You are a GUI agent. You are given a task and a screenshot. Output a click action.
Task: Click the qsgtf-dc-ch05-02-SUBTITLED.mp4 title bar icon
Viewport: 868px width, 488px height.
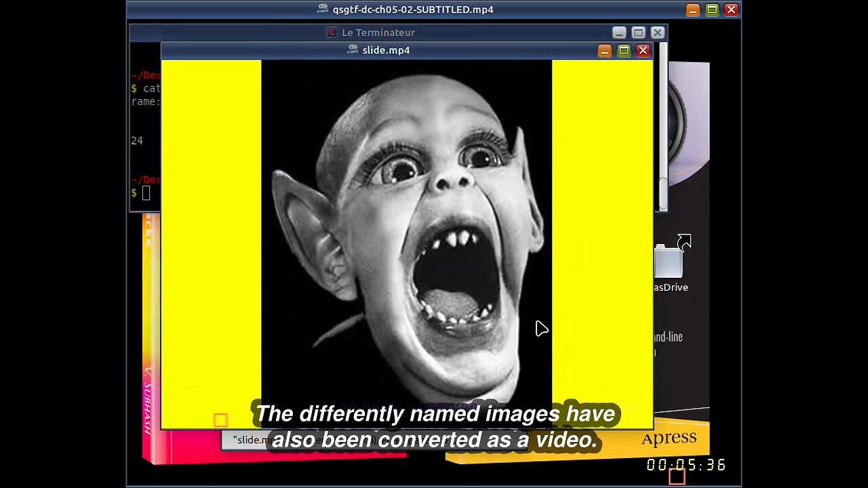323,9
